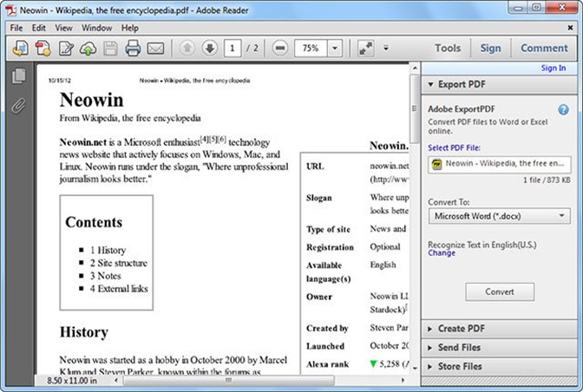Click the Sign In link

tap(553, 68)
